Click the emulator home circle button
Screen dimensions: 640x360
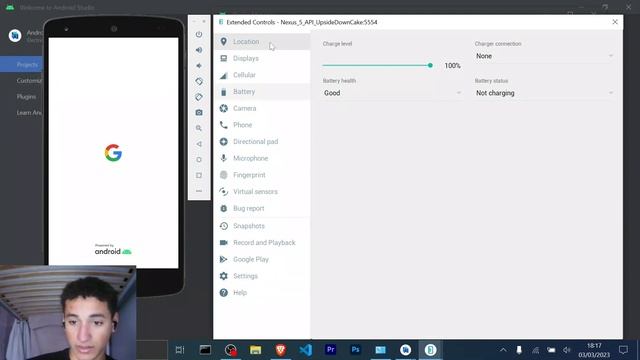(x=199, y=160)
